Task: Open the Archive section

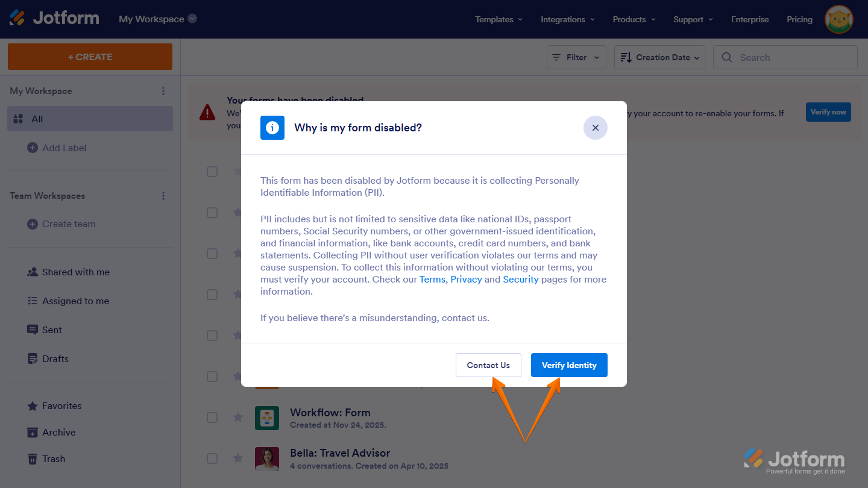Action: click(x=59, y=432)
